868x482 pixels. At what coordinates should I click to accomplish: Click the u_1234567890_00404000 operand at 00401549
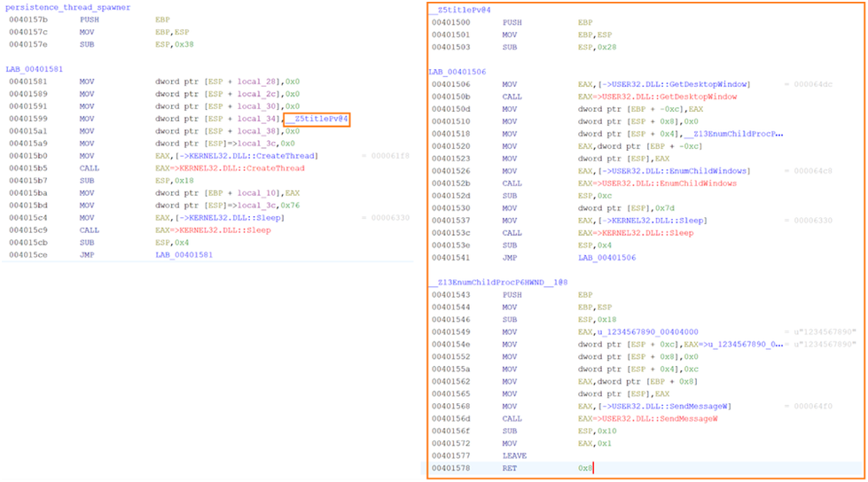pyautogui.click(x=648, y=332)
